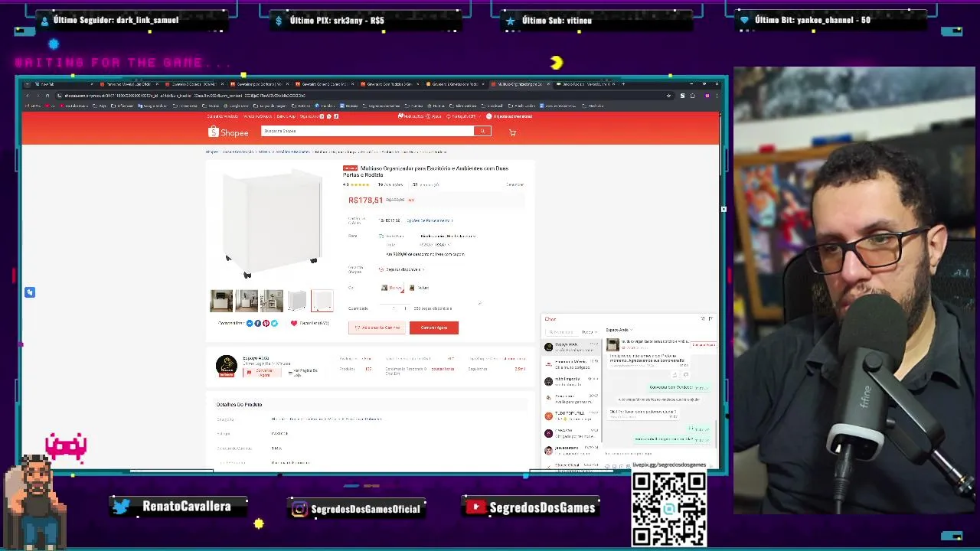Open Opções de Parcelamento expander
Image resolution: width=980 pixels, height=551 pixels.
click(430, 220)
